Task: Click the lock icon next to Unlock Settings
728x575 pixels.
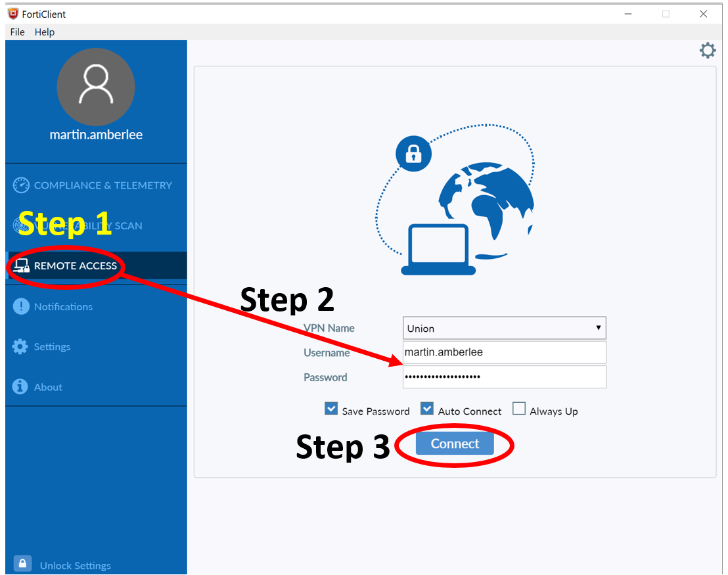Action: (22, 563)
